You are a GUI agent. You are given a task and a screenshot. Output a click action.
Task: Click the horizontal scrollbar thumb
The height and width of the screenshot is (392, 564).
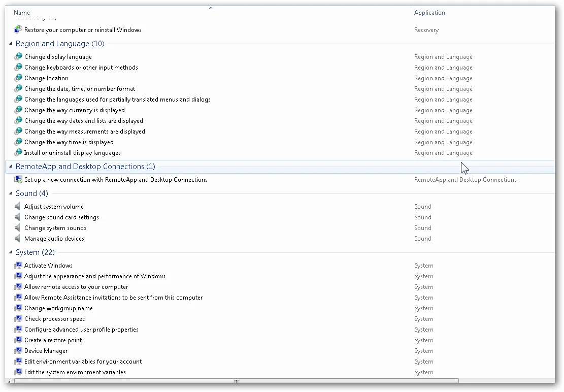coord(236,381)
